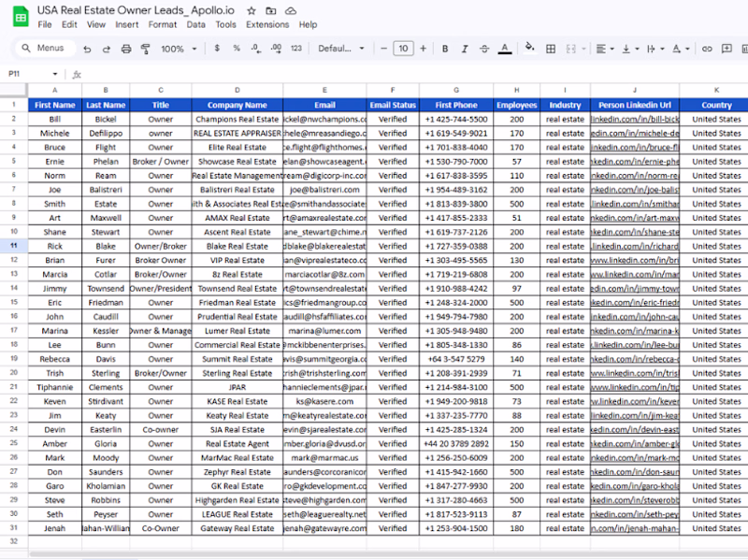Decrease font size with minus button
The height and width of the screenshot is (560, 748).
click(383, 49)
